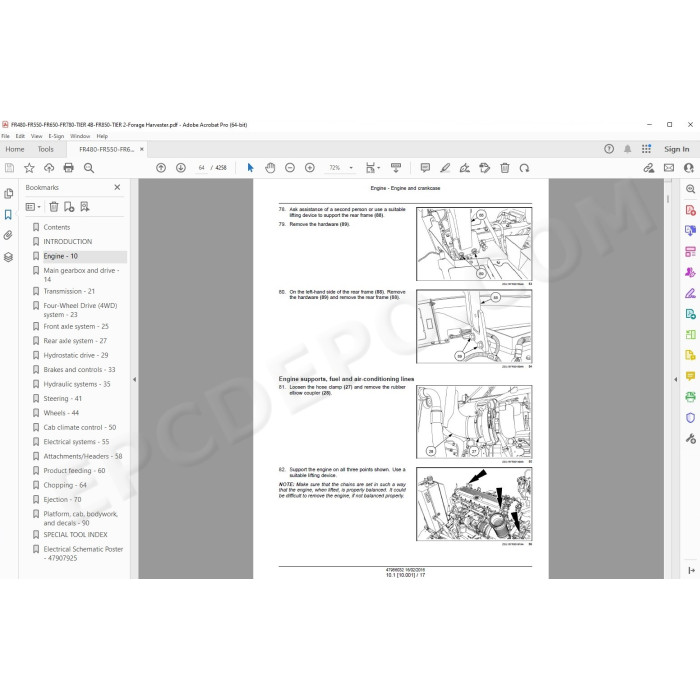Open the Protect shield tool
700x700 pixels.
click(690, 418)
